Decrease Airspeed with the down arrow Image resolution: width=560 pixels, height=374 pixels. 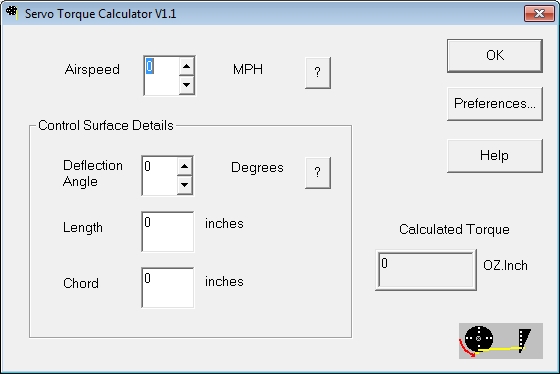[186, 85]
